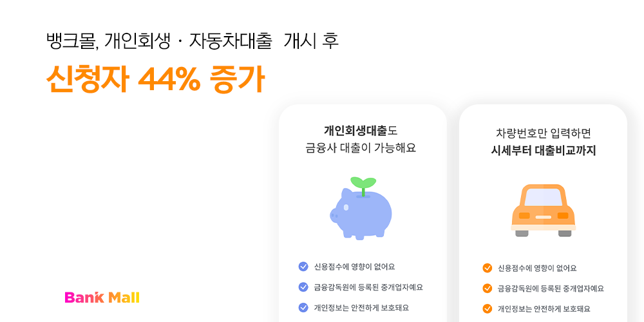Viewport: 644px width, 322px height.
Task: Click the orange check beside 금융감독원에 등록된 중개업자예요
Action: click(x=487, y=289)
